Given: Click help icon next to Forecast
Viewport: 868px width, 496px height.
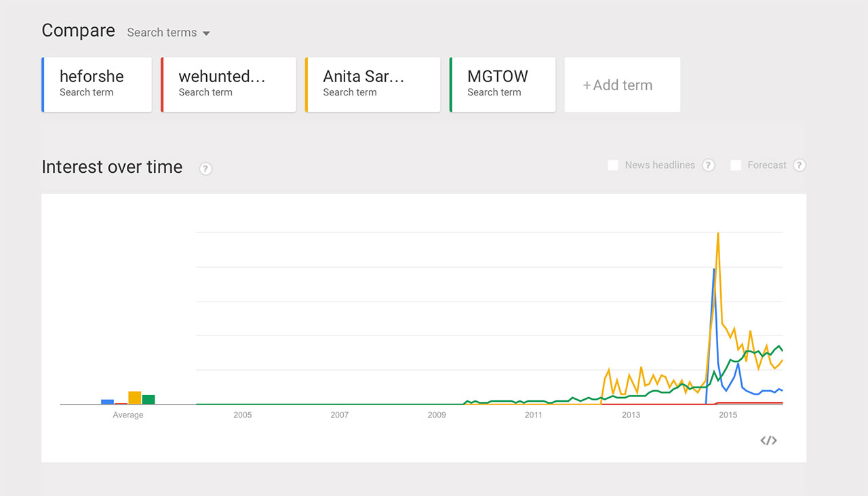Looking at the screenshot, I should click(800, 165).
